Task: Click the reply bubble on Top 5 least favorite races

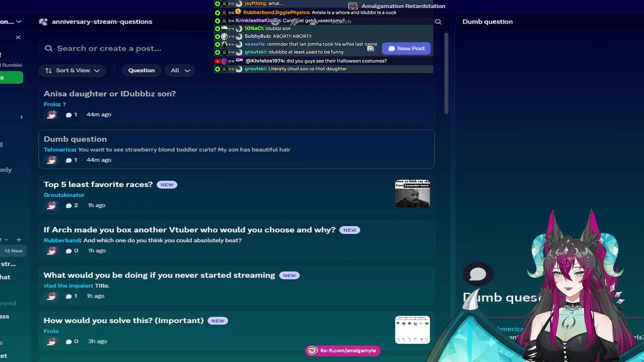Action: click(69, 205)
